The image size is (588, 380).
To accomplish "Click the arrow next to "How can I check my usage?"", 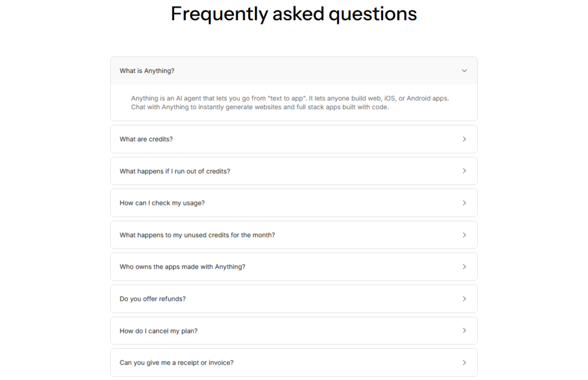I will [465, 203].
